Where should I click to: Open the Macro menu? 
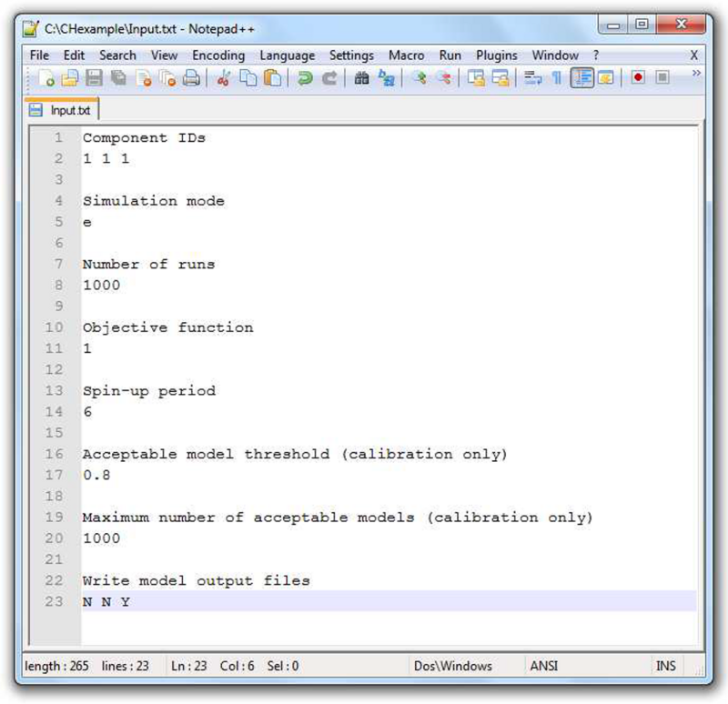407,55
